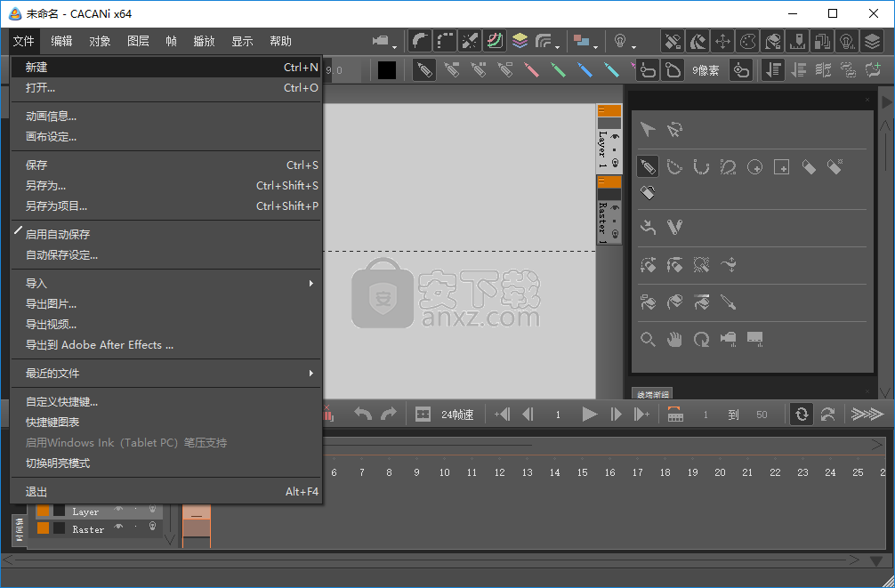Expand the 导入 submenu
This screenshot has height=588, width=895.
point(166,283)
